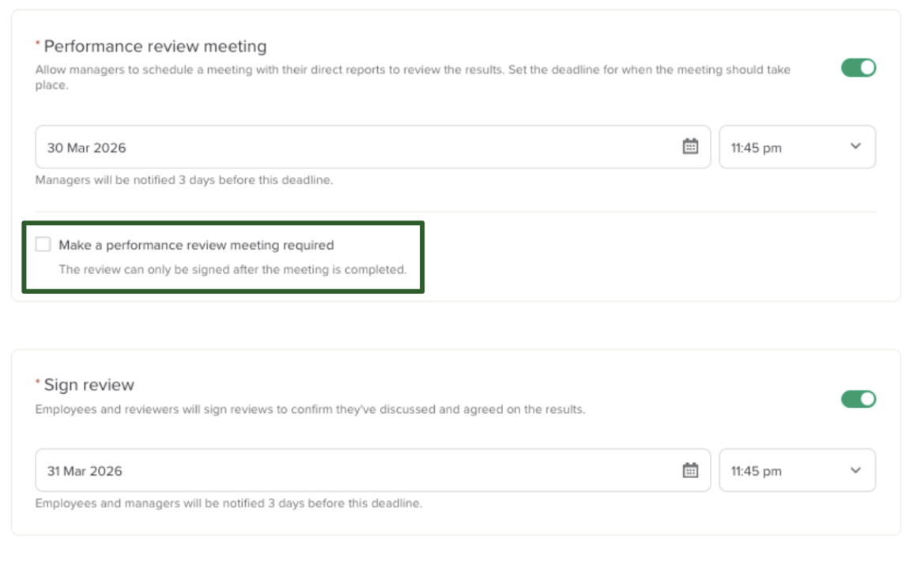Viewport: 906px width, 588px height.
Task: Select the 'Performance review meeting' heading
Action: pos(155,47)
